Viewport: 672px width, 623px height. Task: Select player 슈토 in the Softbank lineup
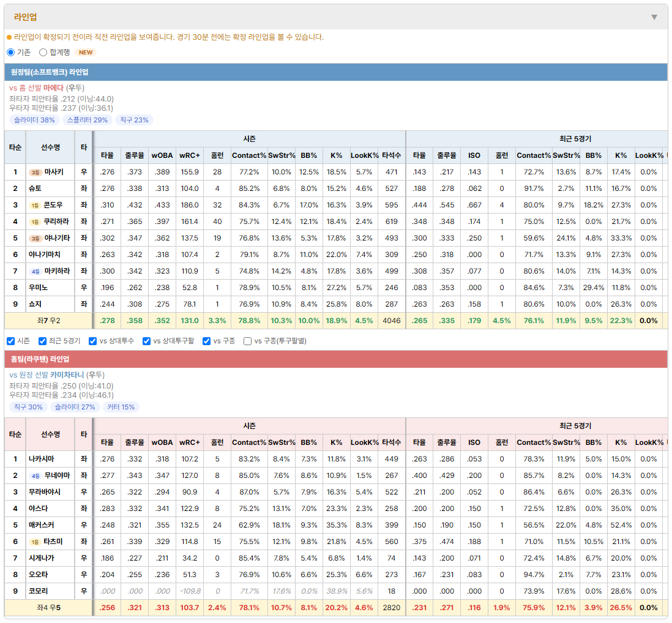35,188
